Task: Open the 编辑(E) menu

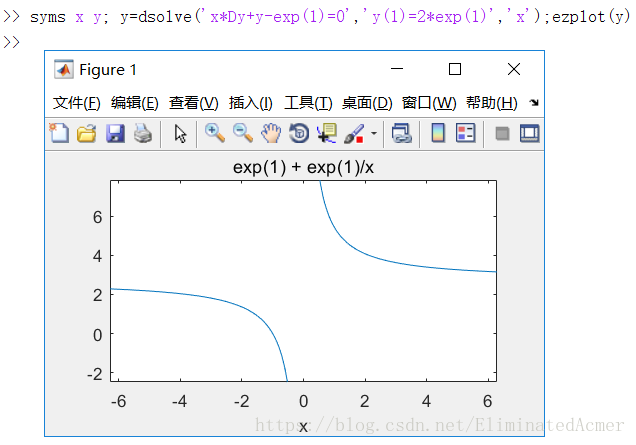Action: click(135, 103)
